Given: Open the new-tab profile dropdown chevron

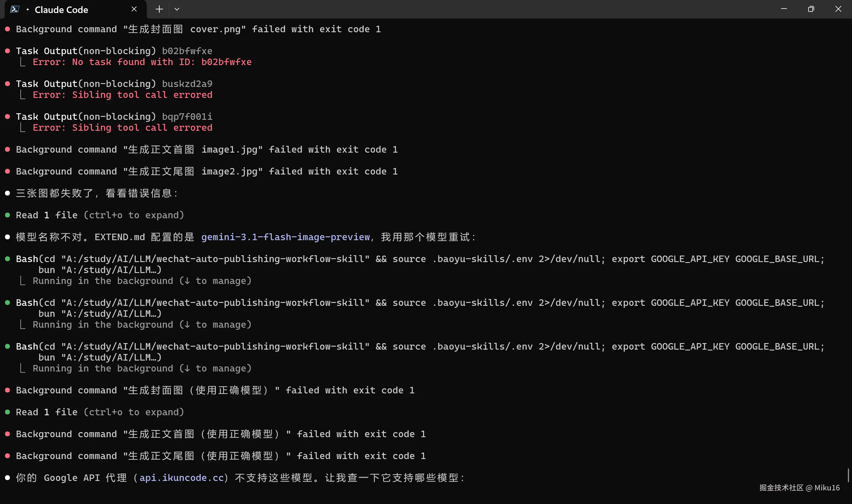Looking at the screenshot, I should (177, 9).
